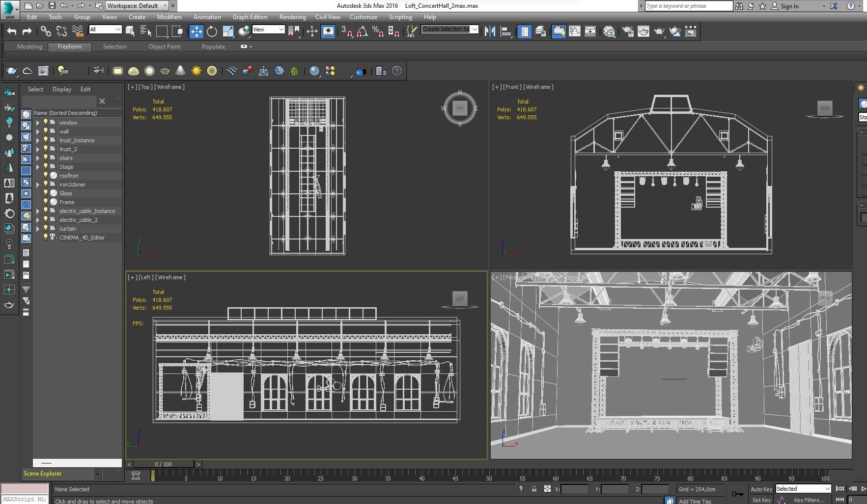
Task: Expand the window tree node
Action: click(x=38, y=123)
